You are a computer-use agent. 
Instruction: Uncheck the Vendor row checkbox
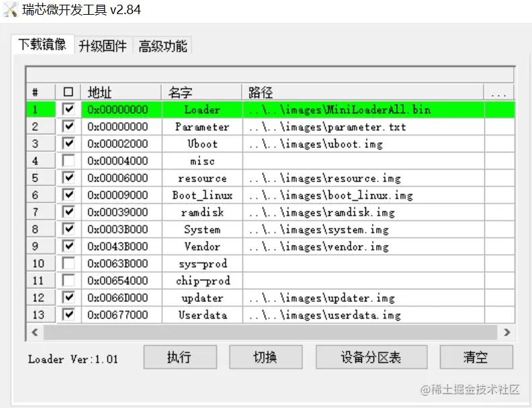69,246
